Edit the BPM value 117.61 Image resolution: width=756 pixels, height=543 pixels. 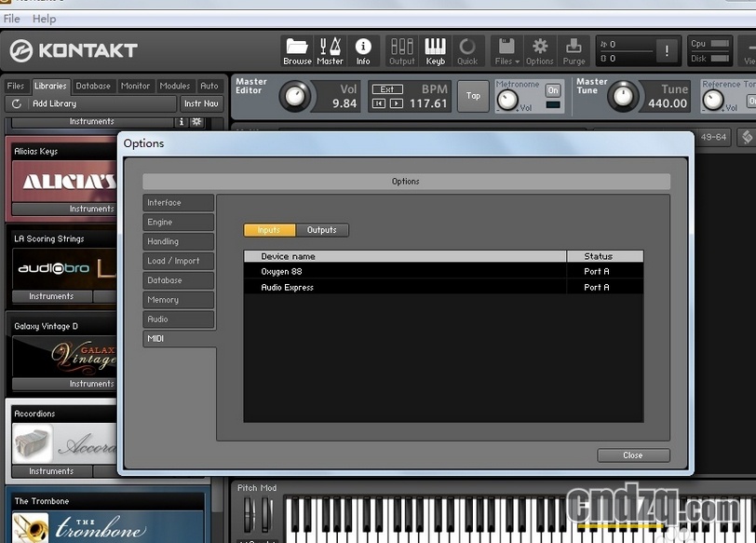[x=428, y=103]
